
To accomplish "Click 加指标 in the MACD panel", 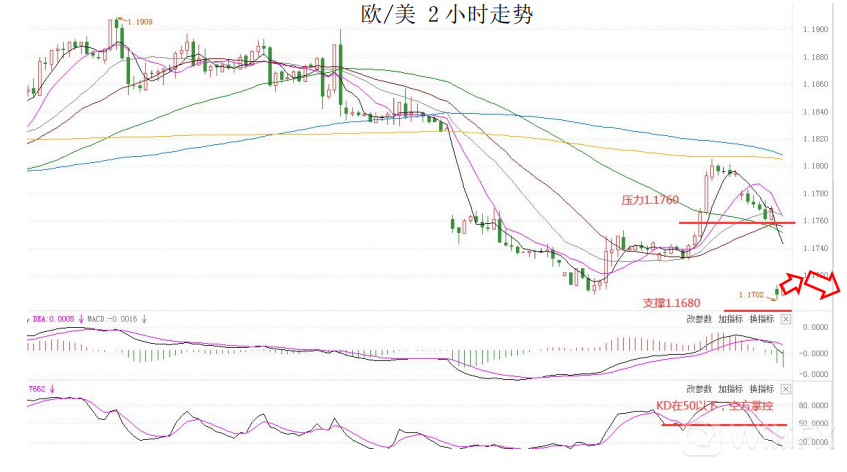I will (730, 319).
